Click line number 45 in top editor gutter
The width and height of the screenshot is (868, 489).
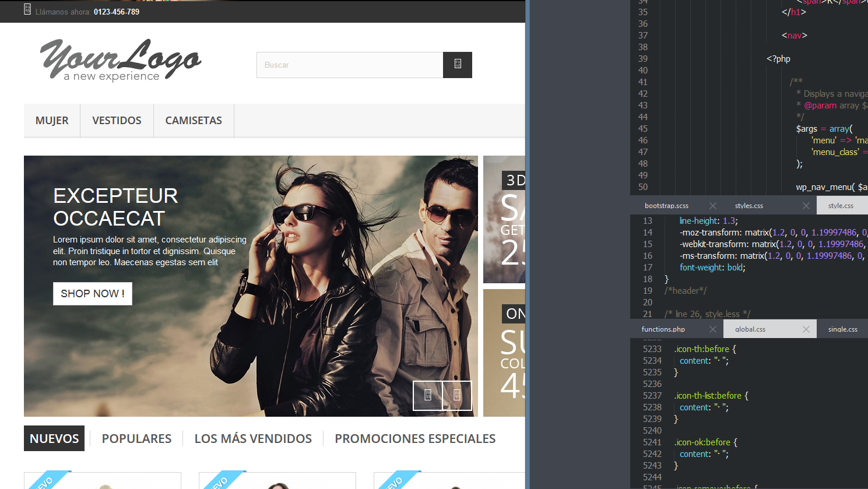click(x=643, y=129)
